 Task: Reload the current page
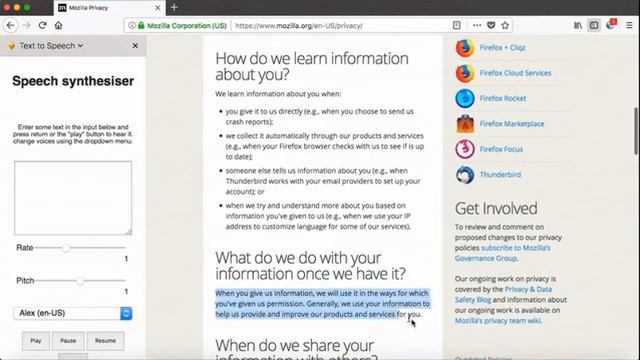[42, 25]
